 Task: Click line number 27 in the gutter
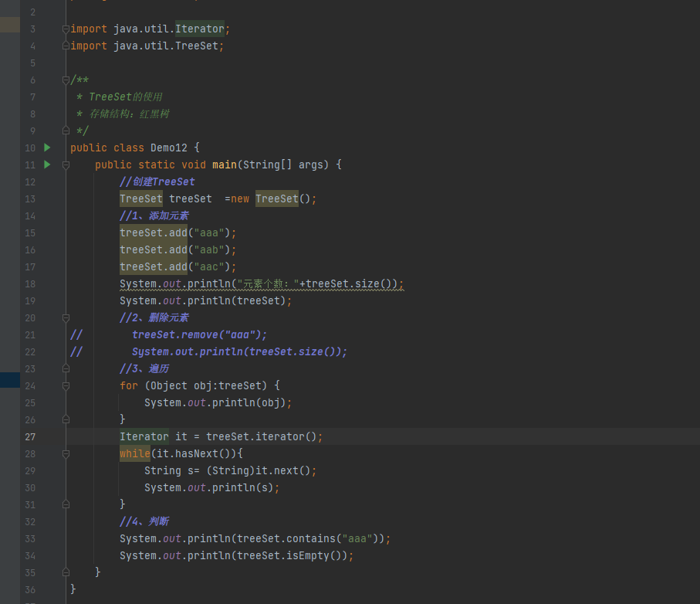tap(30, 436)
